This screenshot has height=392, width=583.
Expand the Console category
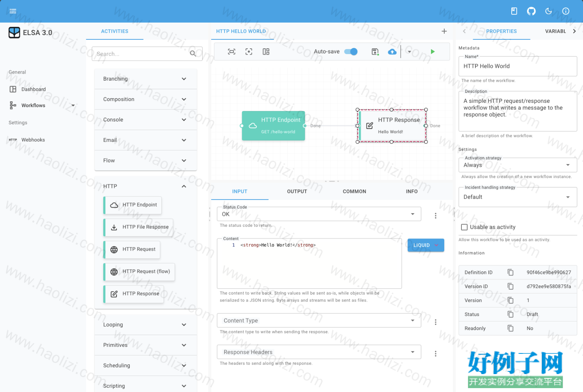coord(145,120)
